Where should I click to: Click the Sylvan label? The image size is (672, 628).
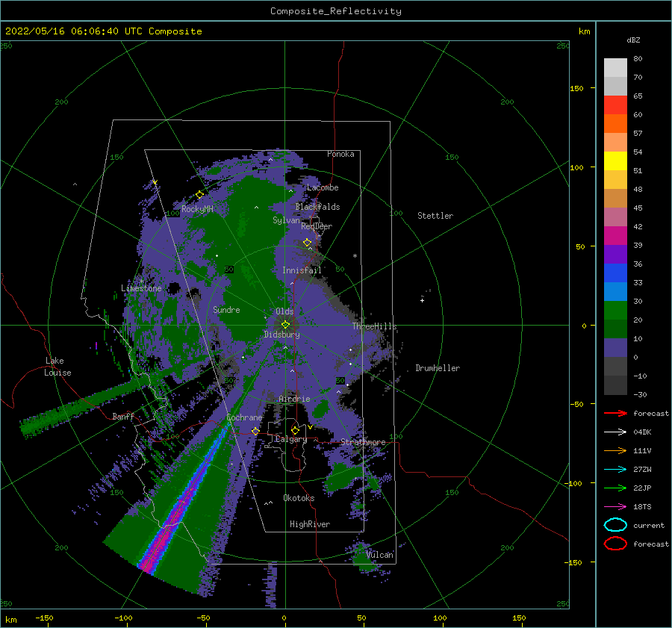point(286,220)
